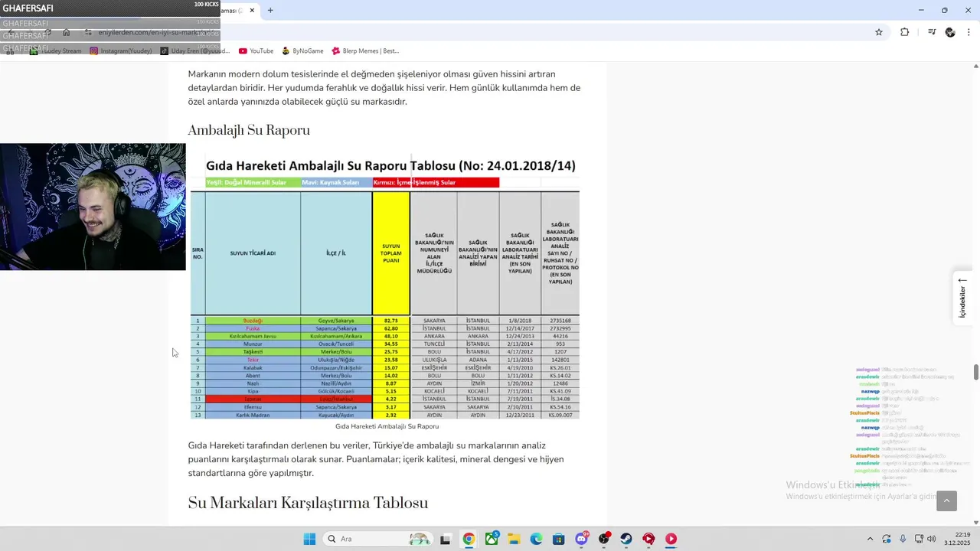The height and width of the screenshot is (551, 980).
Task: Expand the İçindekiler side panel
Action: tap(962, 298)
